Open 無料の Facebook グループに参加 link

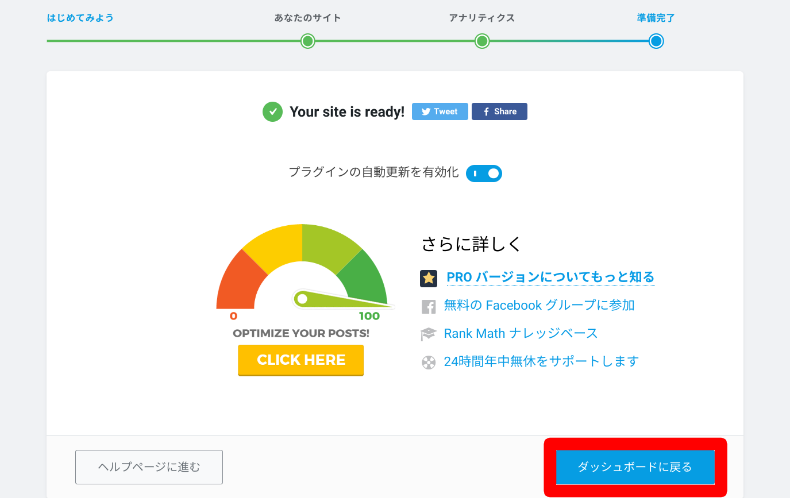coord(539,305)
